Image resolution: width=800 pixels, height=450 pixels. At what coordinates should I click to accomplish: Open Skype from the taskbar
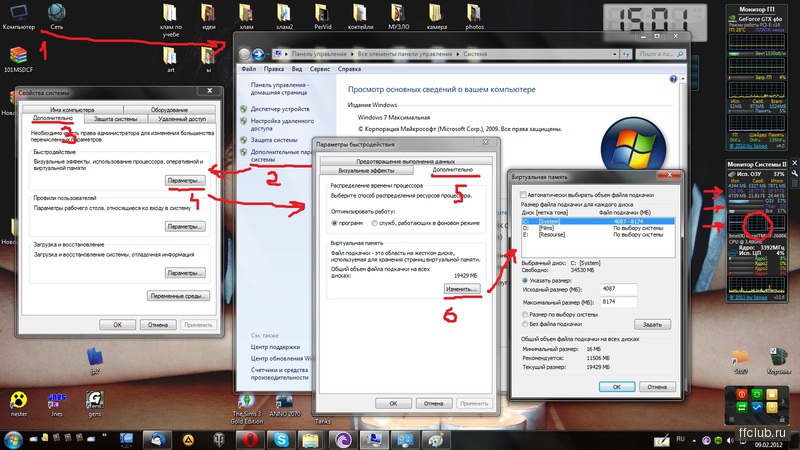(281, 440)
